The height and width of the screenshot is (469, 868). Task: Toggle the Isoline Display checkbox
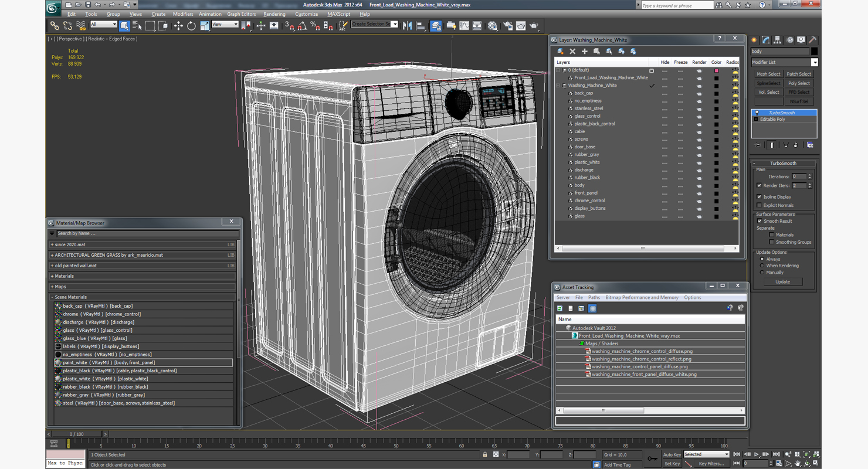click(759, 197)
